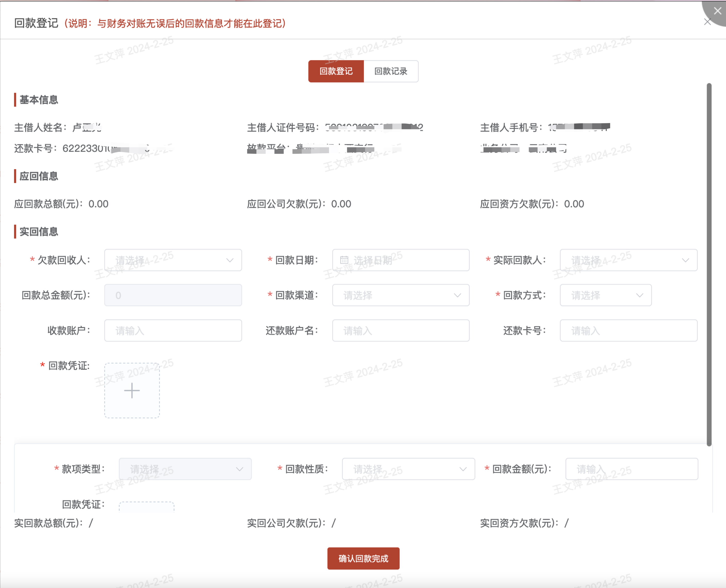Click the 回款总金额(元) field

coord(173,295)
